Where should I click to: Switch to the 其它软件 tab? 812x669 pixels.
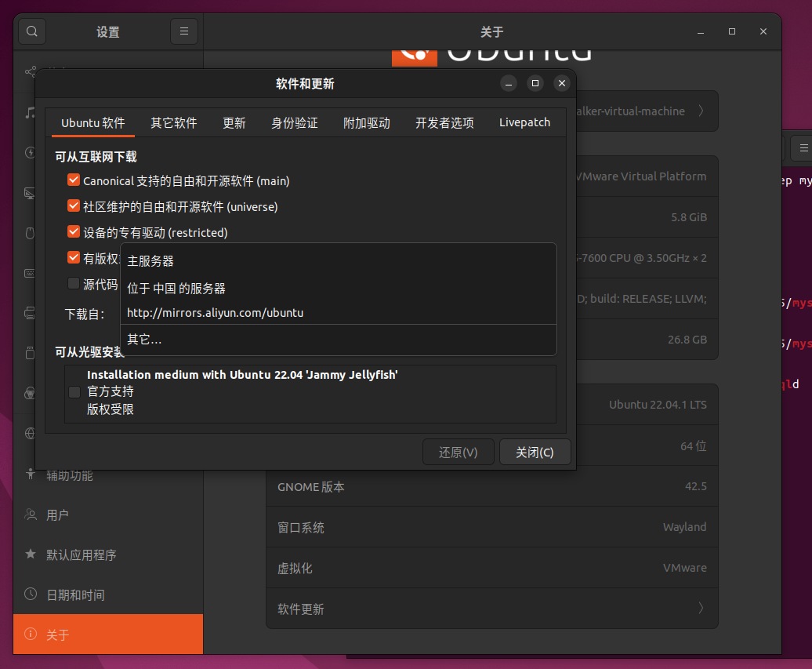pyautogui.click(x=173, y=123)
